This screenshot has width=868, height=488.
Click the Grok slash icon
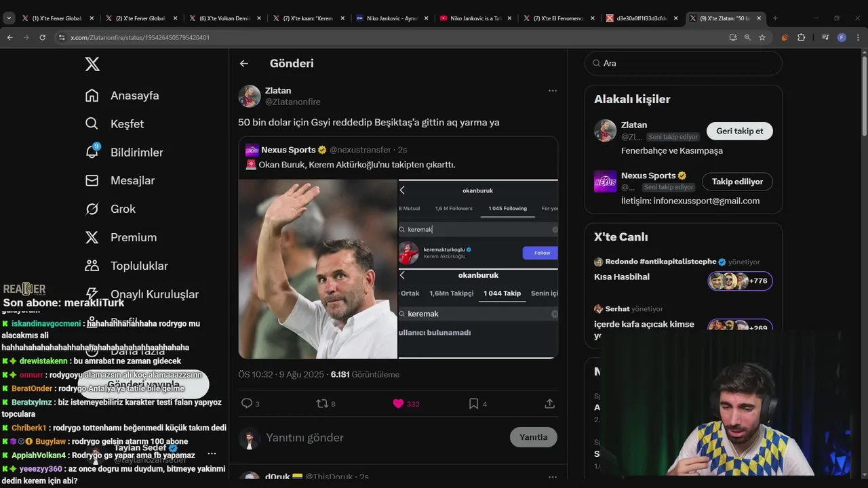pos(92,209)
